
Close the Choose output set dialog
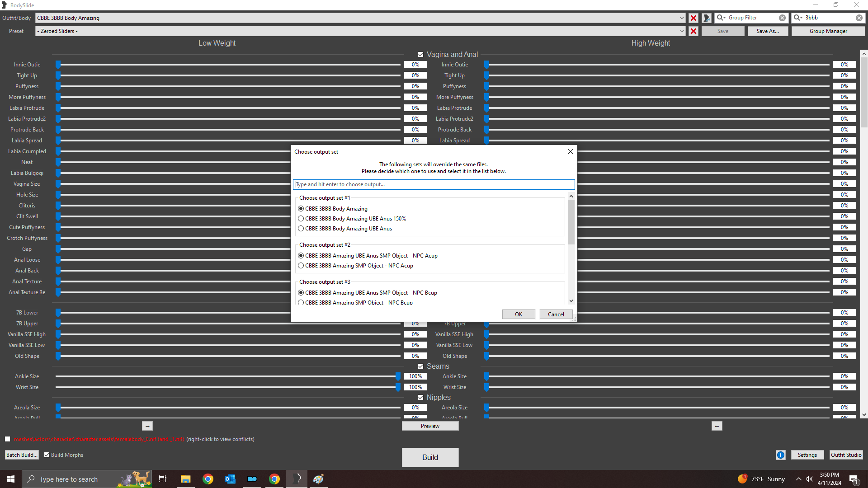571,151
